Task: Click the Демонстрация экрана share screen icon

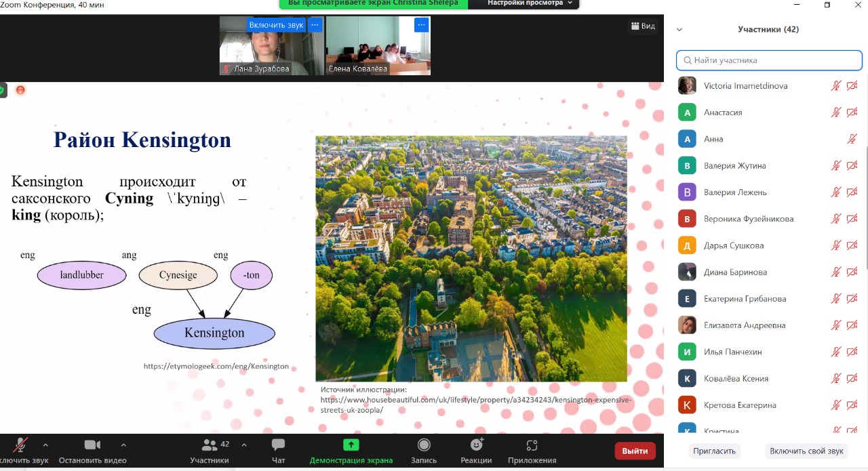Action: pyautogui.click(x=351, y=445)
